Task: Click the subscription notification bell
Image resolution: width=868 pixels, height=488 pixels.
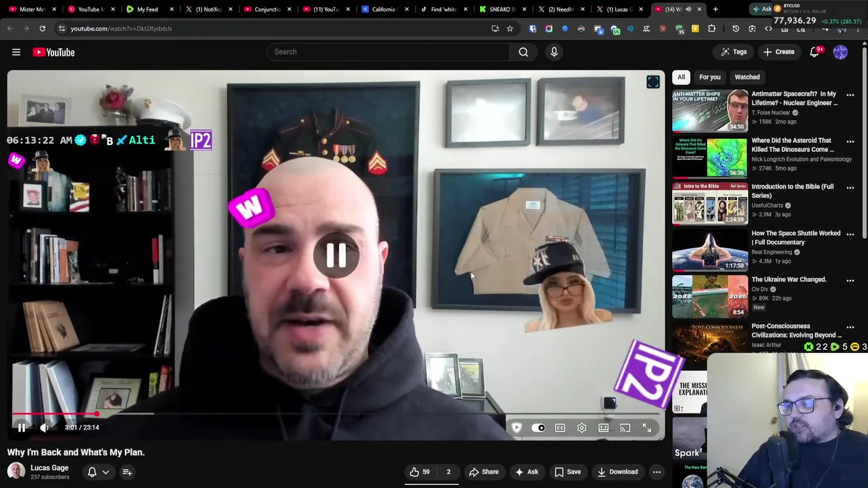Action: [x=92, y=472]
